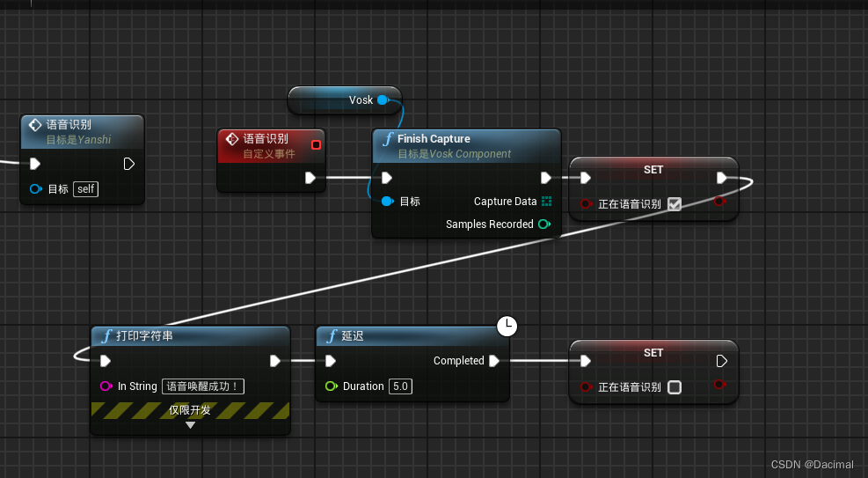Select the Vosk variable getter node
Image resolution: width=868 pixels, height=478 pixels.
click(x=345, y=100)
